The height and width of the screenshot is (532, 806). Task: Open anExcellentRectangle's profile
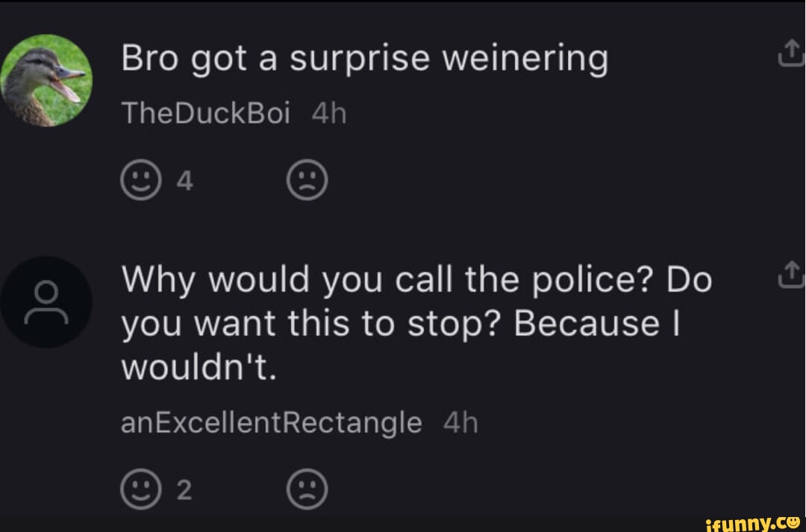click(269, 422)
